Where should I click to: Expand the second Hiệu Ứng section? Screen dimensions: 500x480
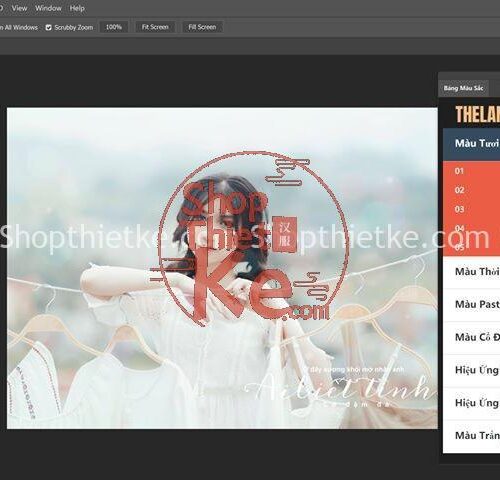[472, 403]
